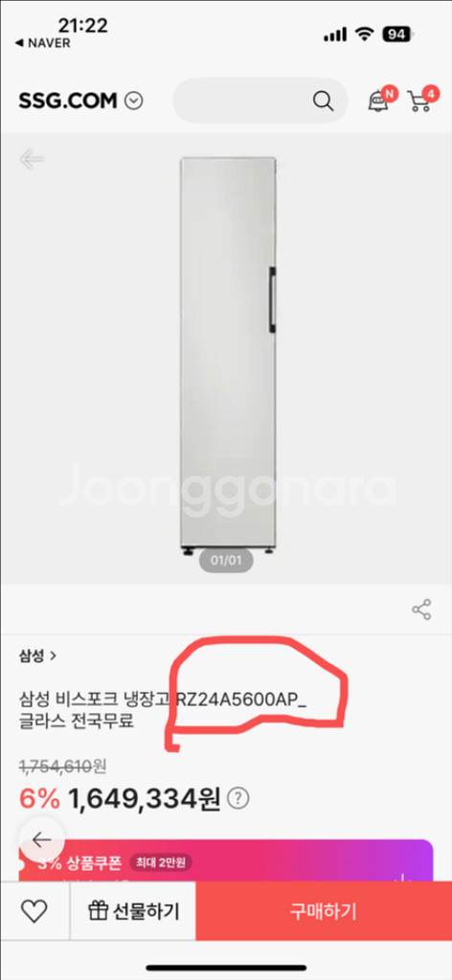Viewport: 452px width, 980px height.
Task: Click the 선물하기 gift button
Action: (134, 911)
